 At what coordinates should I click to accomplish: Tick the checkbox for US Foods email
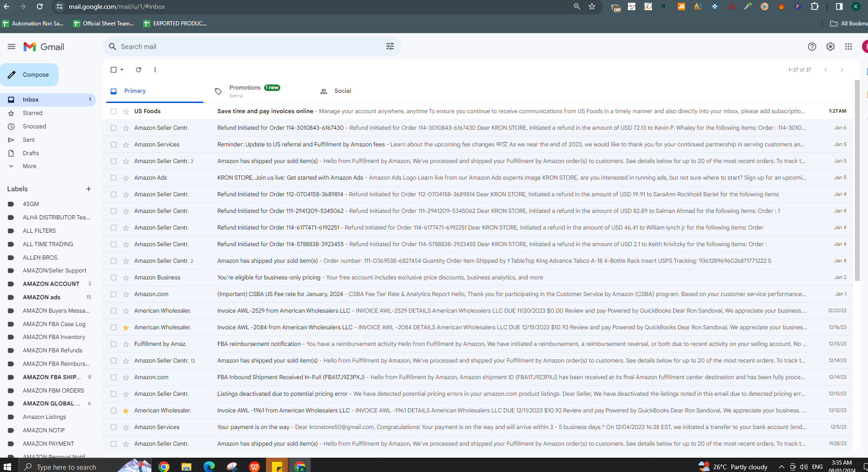click(x=114, y=111)
